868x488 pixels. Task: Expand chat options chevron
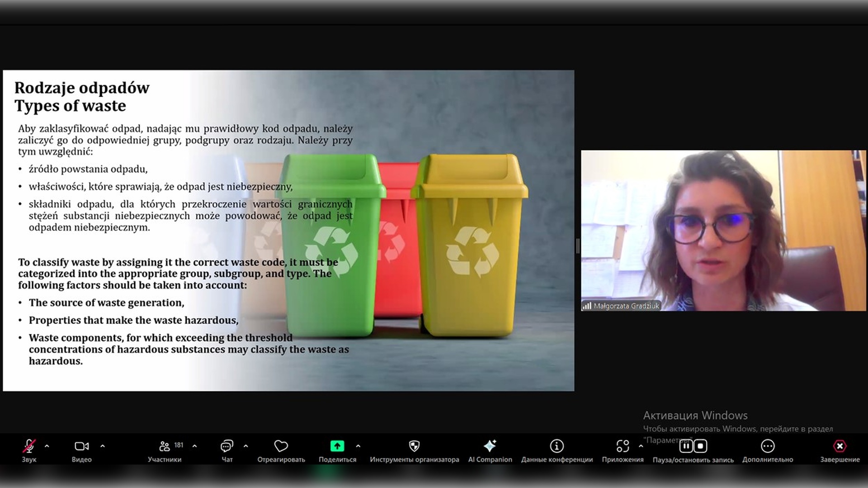point(246,446)
